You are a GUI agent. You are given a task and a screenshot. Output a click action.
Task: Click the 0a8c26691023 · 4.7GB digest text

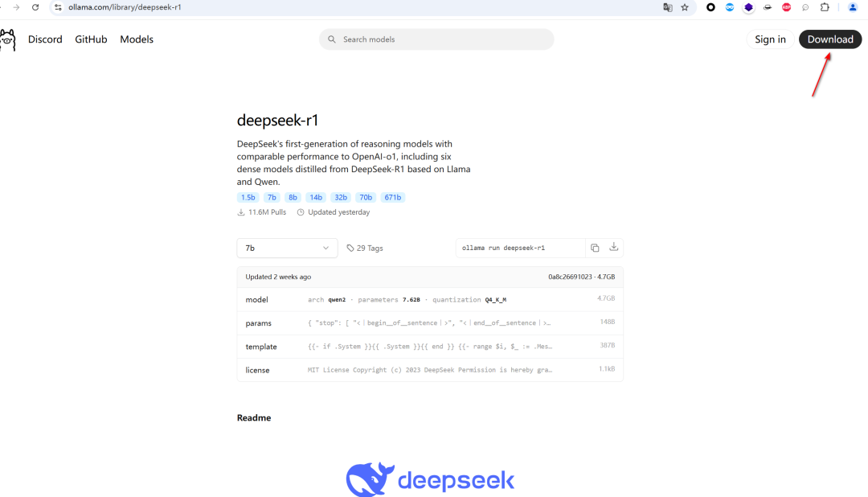(x=581, y=277)
